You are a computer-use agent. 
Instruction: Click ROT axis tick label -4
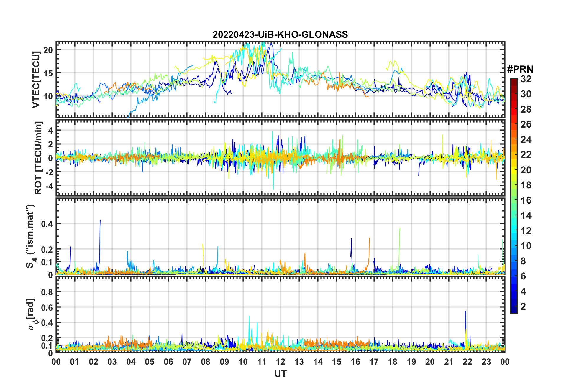tap(49, 186)
